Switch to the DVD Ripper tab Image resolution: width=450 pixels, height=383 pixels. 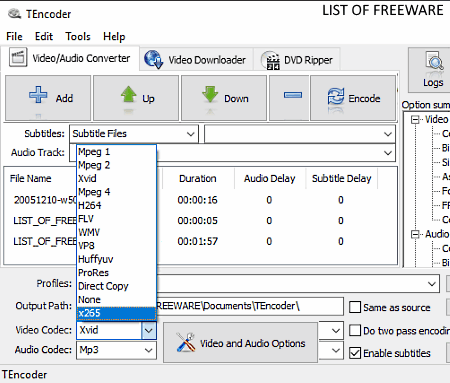(297, 60)
